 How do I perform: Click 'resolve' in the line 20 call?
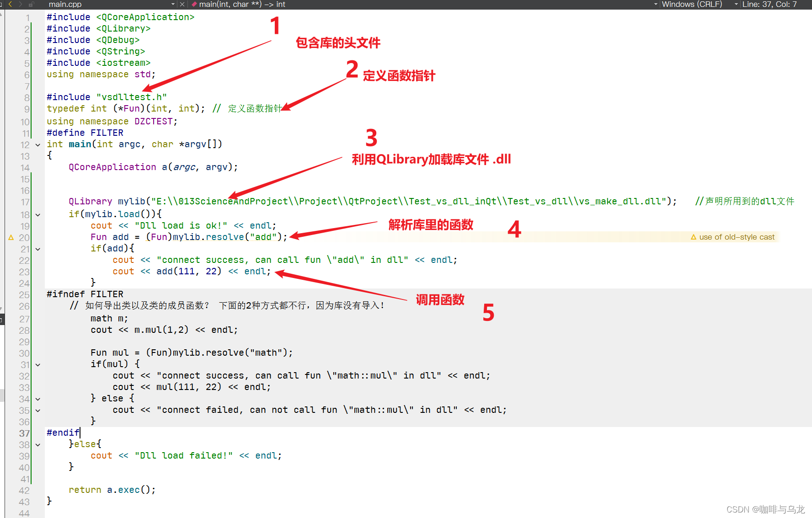coord(225,237)
